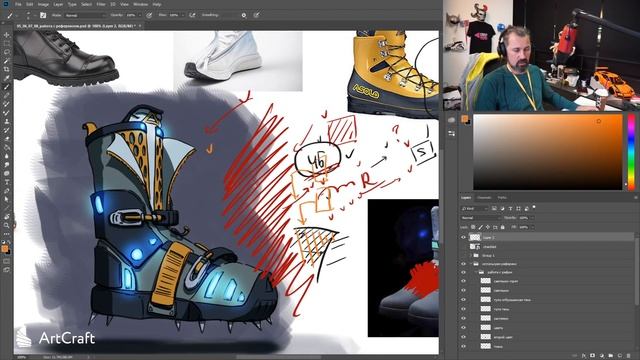Toggle layer filtering on or off
Viewport: 640px width, 360px height.
coord(534,207)
